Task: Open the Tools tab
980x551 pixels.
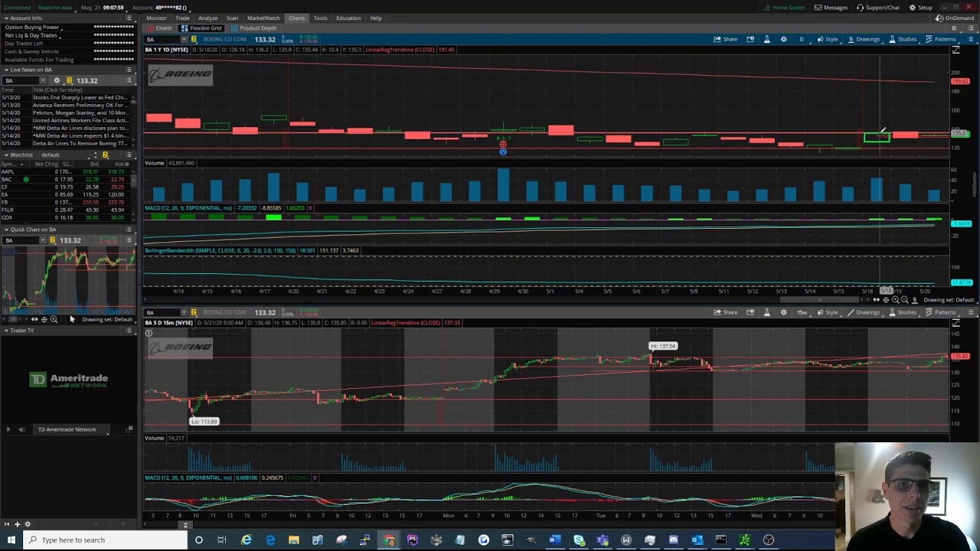Action: click(x=320, y=18)
